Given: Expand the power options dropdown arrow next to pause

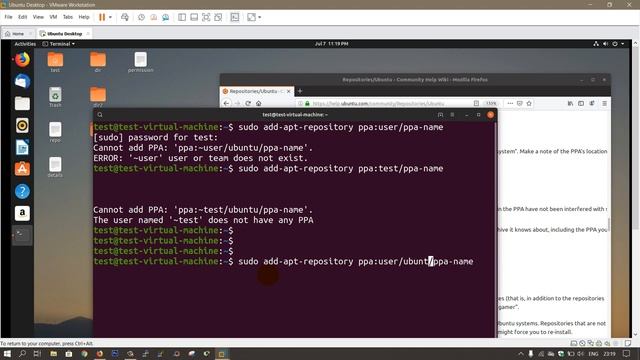Looking at the screenshot, I should 110,17.
